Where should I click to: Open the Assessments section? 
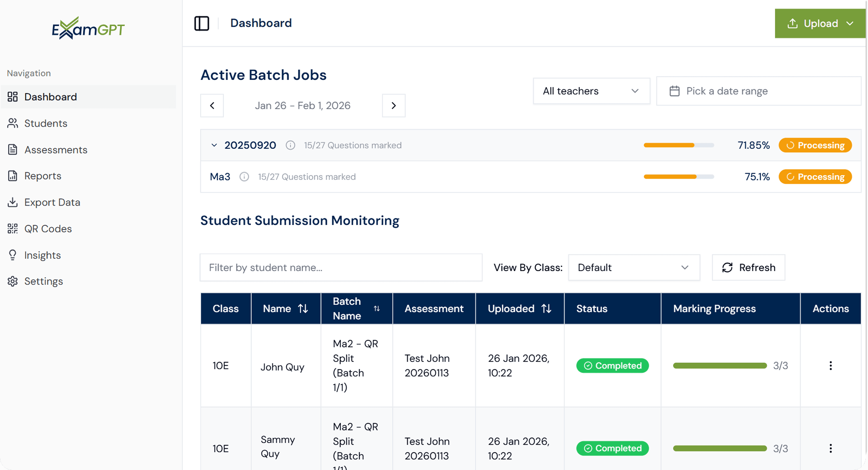[56, 149]
